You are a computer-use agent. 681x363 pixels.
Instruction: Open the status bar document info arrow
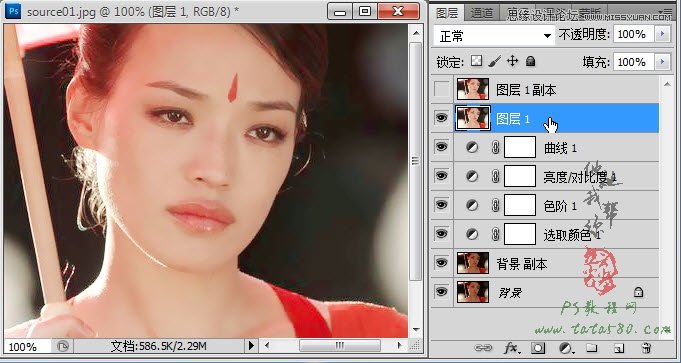click(x=251, y=346)
